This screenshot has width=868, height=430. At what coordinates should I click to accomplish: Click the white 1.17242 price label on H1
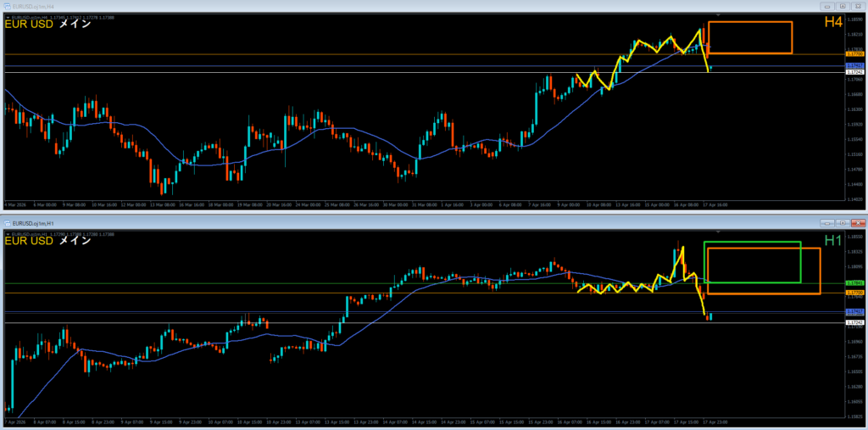(855, 323)
